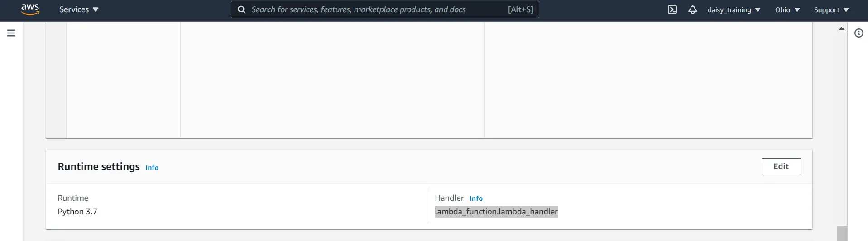The width and height of the screenshot is (868, 241).
Task: Open the notifications bell
Action: click(692, 9)
